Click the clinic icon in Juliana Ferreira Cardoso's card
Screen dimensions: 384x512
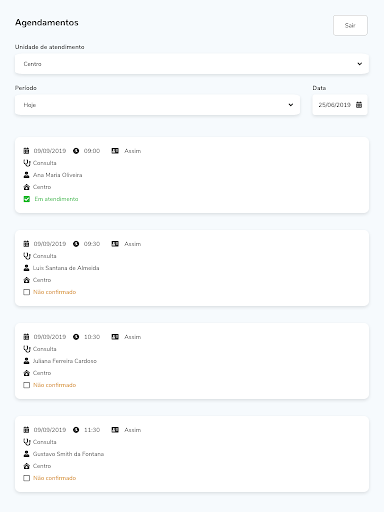[27, 373]
